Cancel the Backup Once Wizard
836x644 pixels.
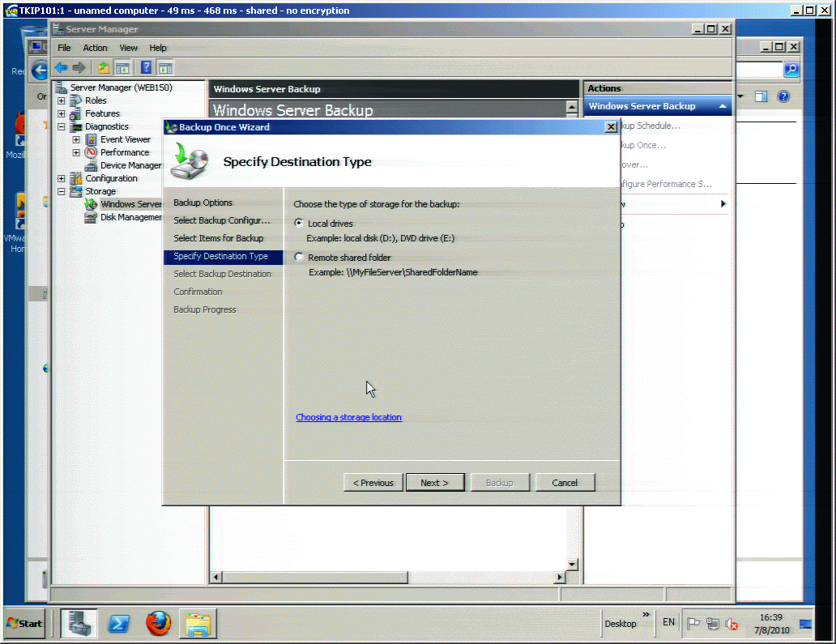pyautogui.click(x=565, y=483)
